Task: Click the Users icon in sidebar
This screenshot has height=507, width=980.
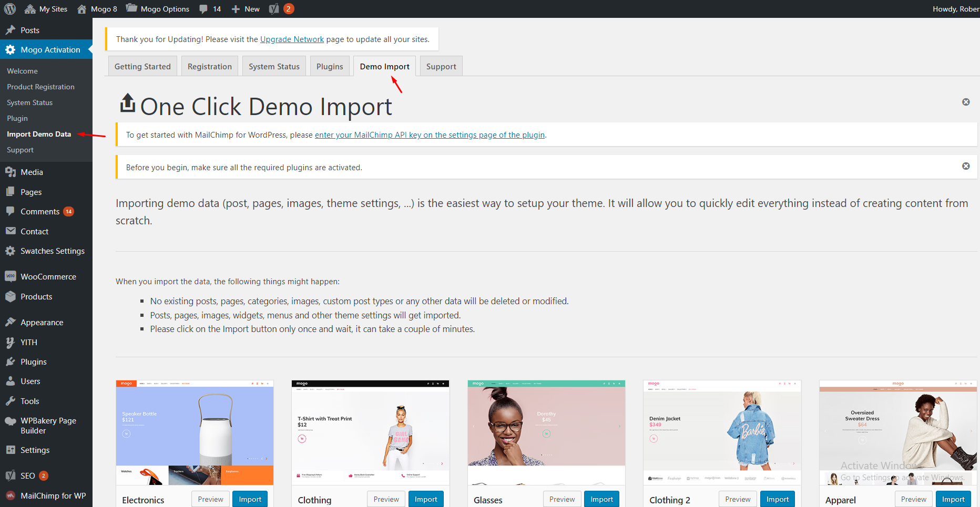Action: (x=11, y=381)
